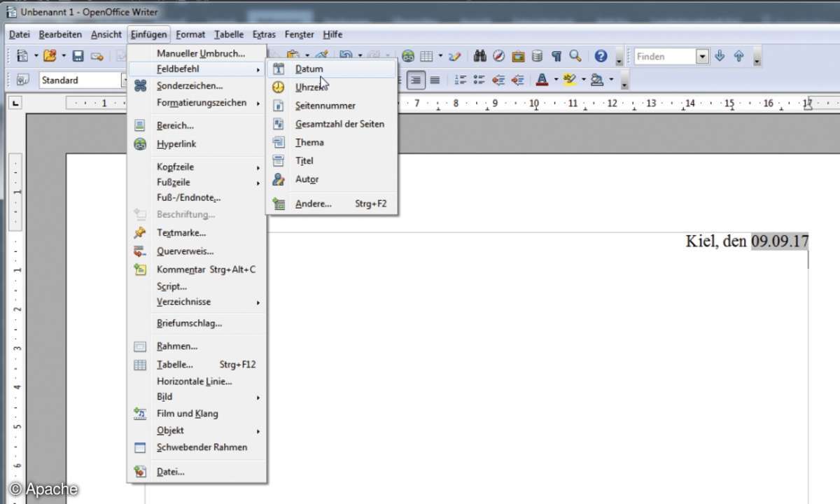
Task: Click the insert Table icon in toolbar
Action: 426,56
